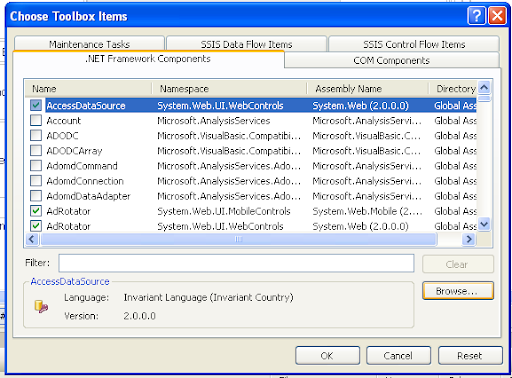Sort by the Assembly Name column header
This screenshot has height=378, width=512.
pyautogui.click(x=367, y=89)
